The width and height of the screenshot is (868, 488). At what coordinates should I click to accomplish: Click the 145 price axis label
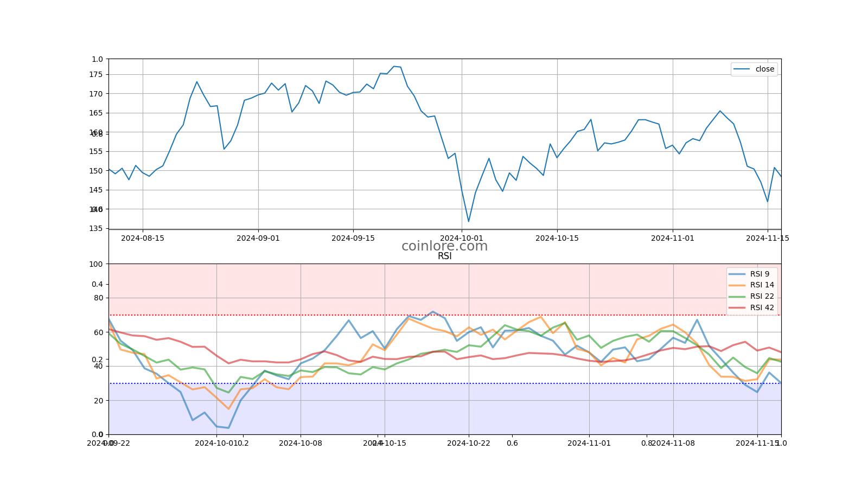point(96,190)
